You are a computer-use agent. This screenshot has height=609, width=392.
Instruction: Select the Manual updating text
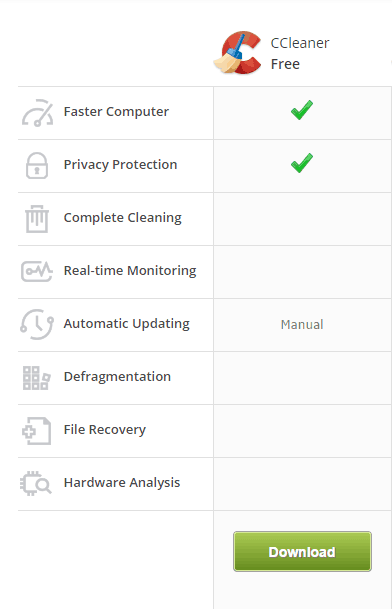click(302, 324)
